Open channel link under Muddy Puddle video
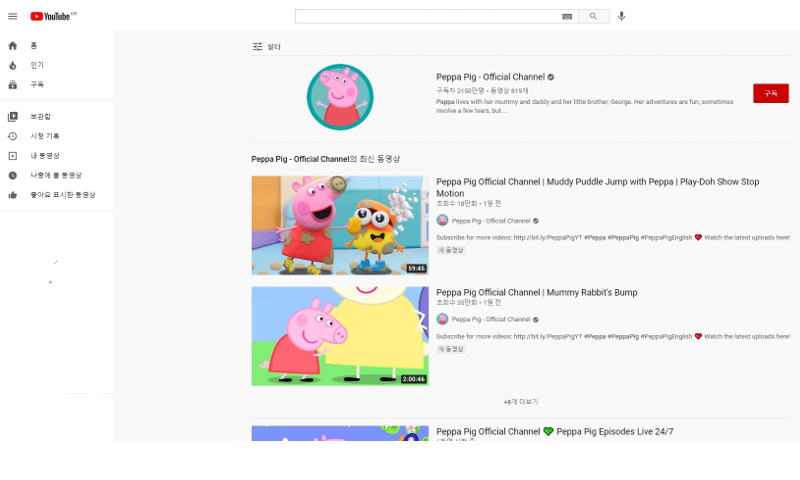Viewport: 800px width, 480px height. pyautogui.click(x=491, y=221)
